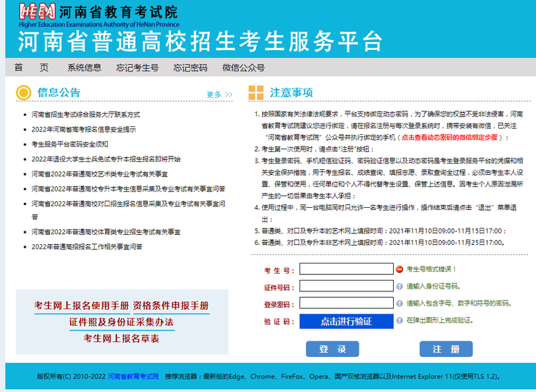Focus the 考生号 input field
Viewport: 536px width, 392px height.
coord(347,268)
